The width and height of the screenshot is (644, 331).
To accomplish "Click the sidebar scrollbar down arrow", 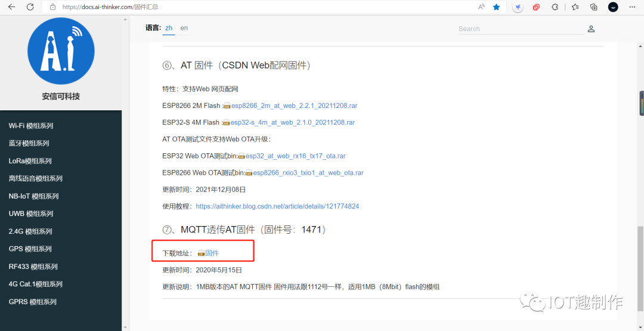I will [125, 327].
